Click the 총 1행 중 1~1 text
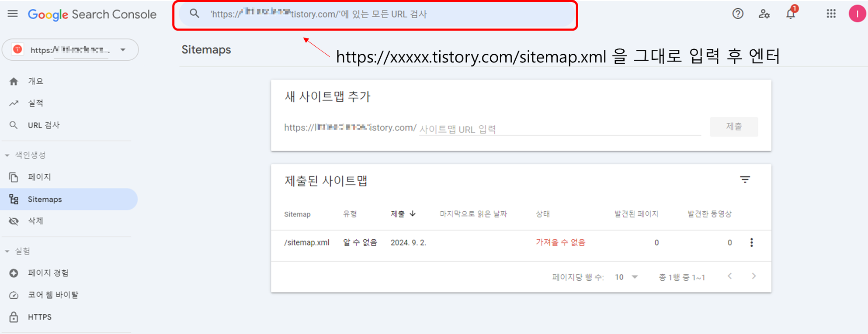This screenshot has height=334, width=868. [x=682, y=278]
